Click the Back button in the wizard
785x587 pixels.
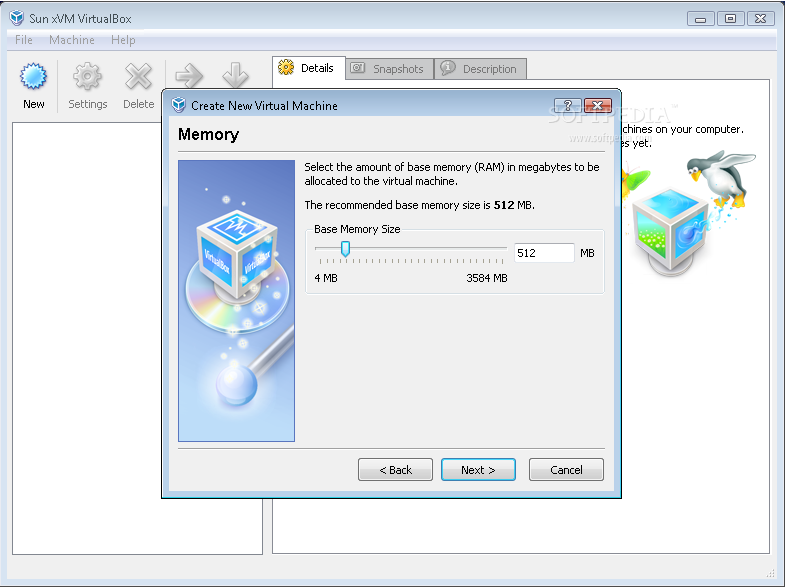pyautogui.click(x=395, y=469)
